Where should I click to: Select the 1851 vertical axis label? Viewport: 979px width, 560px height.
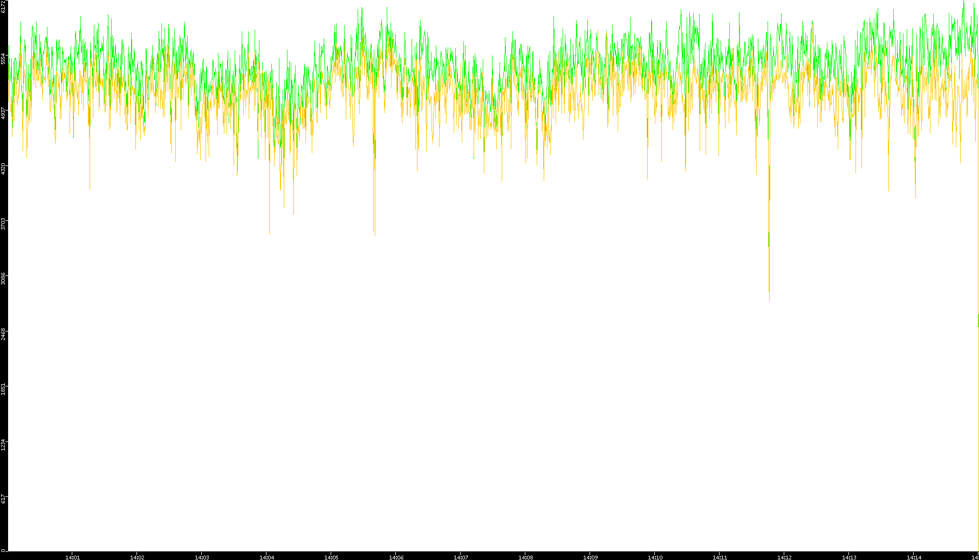pos(3,389)
